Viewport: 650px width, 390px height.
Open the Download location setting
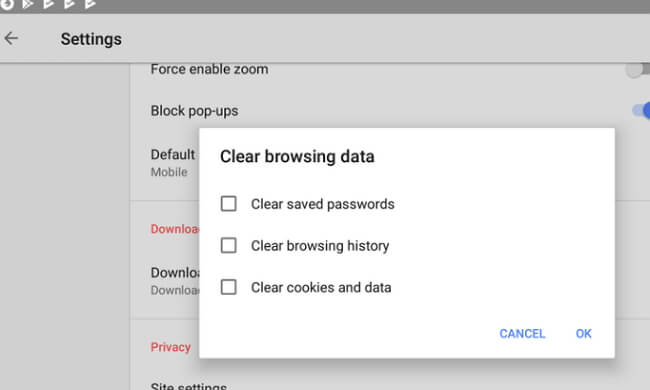[175, 281]
